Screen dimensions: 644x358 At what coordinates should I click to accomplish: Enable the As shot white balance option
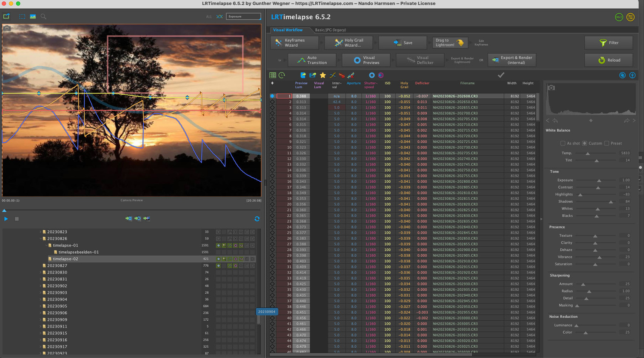(563, 143)
